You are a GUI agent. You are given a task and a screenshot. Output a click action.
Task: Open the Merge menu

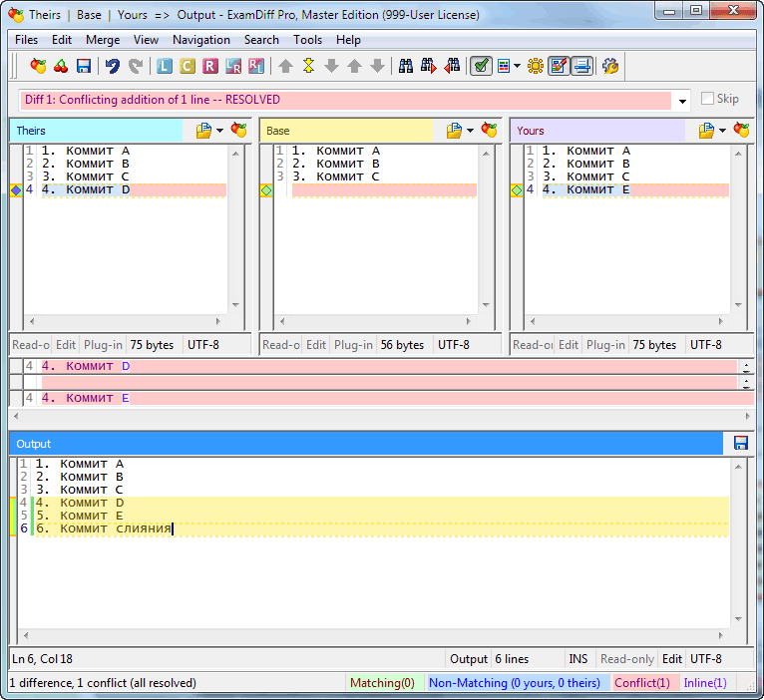click(103, 40)
